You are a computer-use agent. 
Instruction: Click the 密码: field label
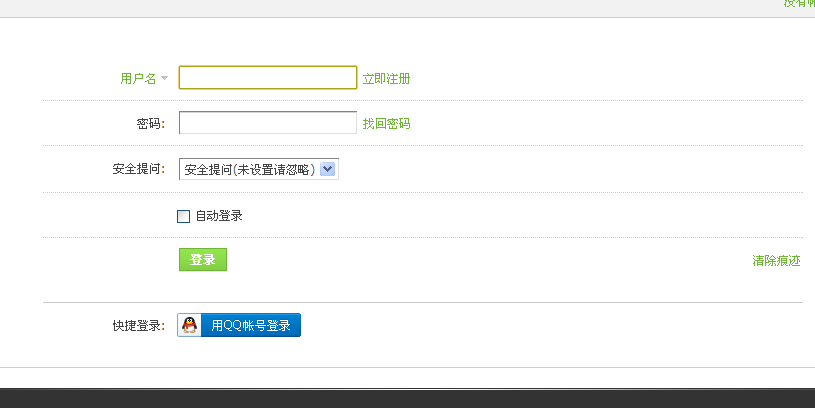pyautogui.click(x=150, y=124)
